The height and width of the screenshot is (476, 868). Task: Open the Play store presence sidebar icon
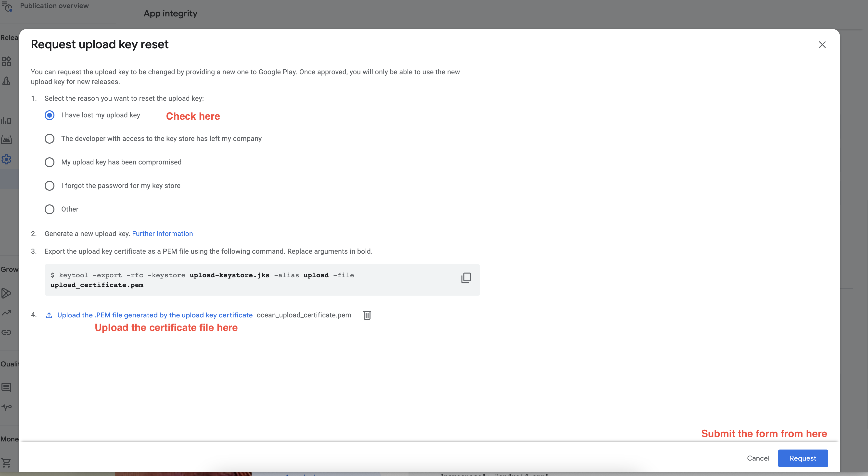point(6,293)
